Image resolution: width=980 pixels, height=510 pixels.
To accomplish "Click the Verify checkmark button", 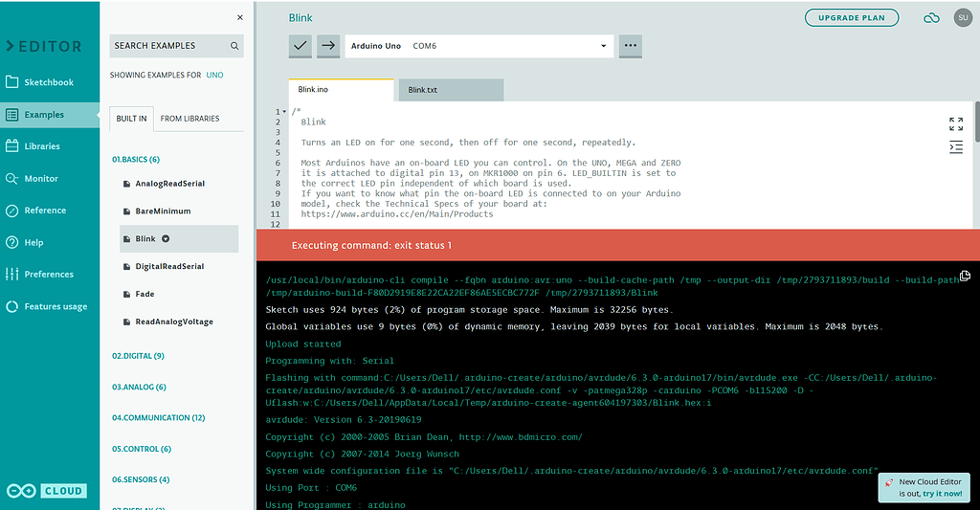I will click(x=300, y=46).
